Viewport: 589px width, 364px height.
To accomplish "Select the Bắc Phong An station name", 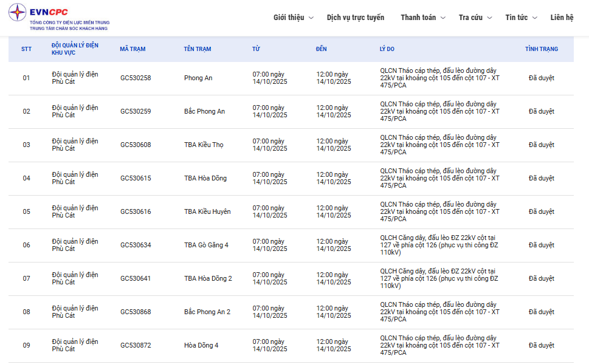I will (204, 111).
